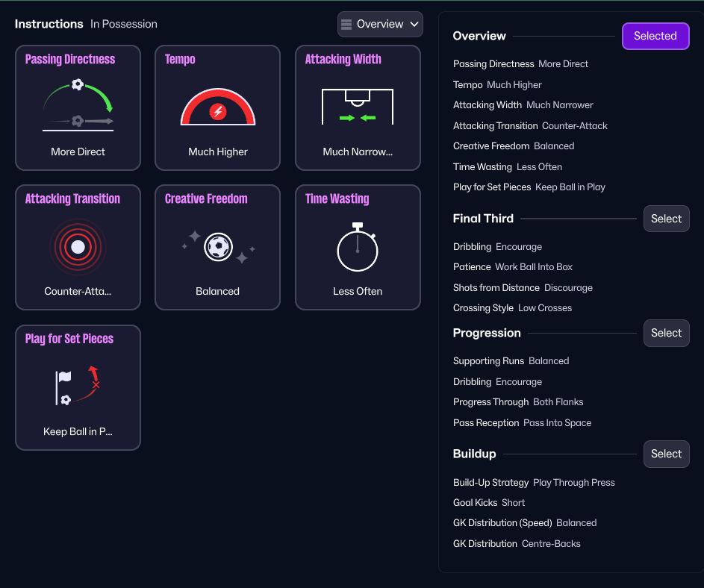Click the Build-Up Strategy Play Through Press row
Screen dimensions: 704x588
(534, 483)
